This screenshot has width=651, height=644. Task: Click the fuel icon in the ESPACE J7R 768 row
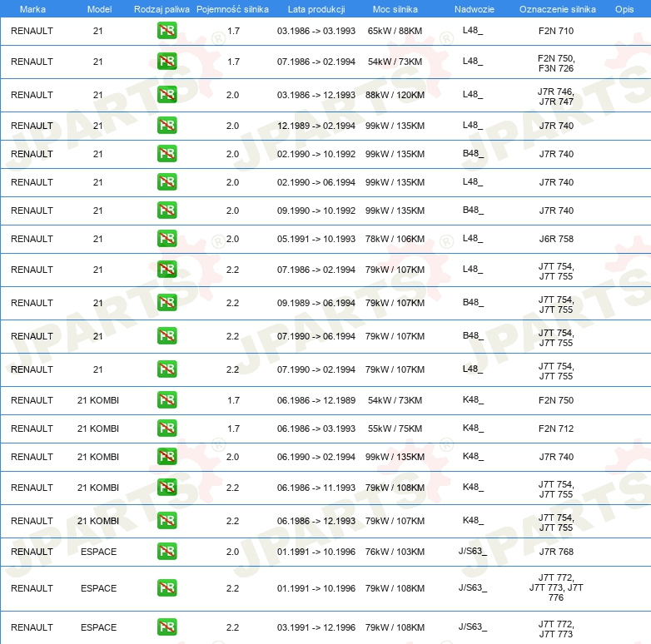pos(166,552)
